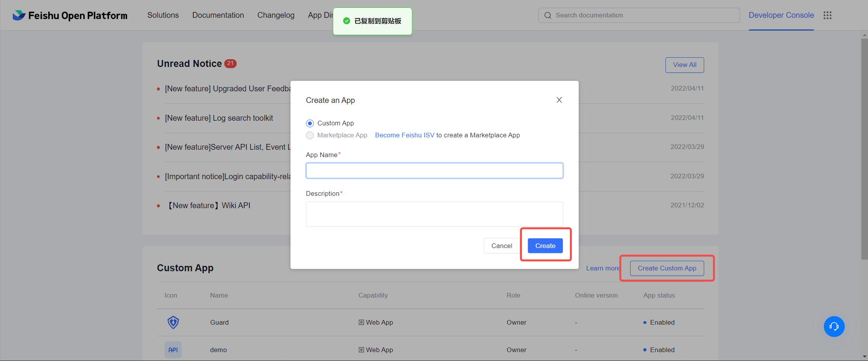Click inside the App Name field
Viewport: 868px width, 361px height.
434,171
